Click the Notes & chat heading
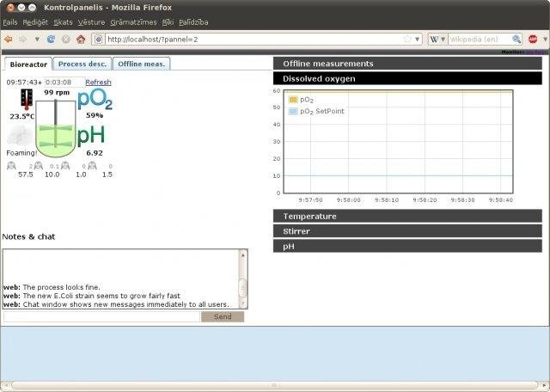Viewport: 550px width, 392px height. pyautogui.click(x=28, y=236)
